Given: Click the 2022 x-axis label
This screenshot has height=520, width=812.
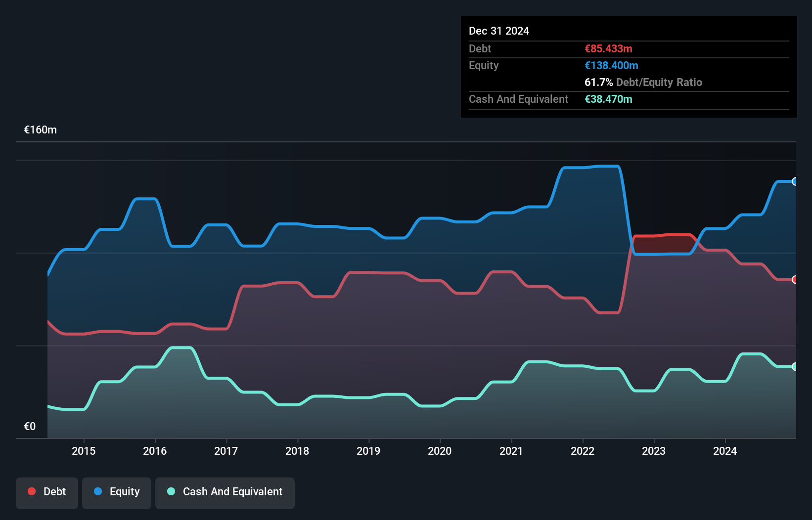Looking at the screenshot, I should coord(583,451).
